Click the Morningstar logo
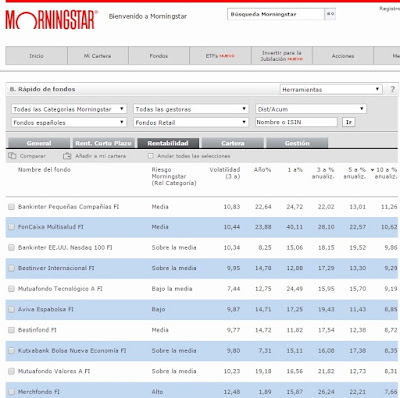Viewport: 400px width, 398px height. (x=52, y=20)
